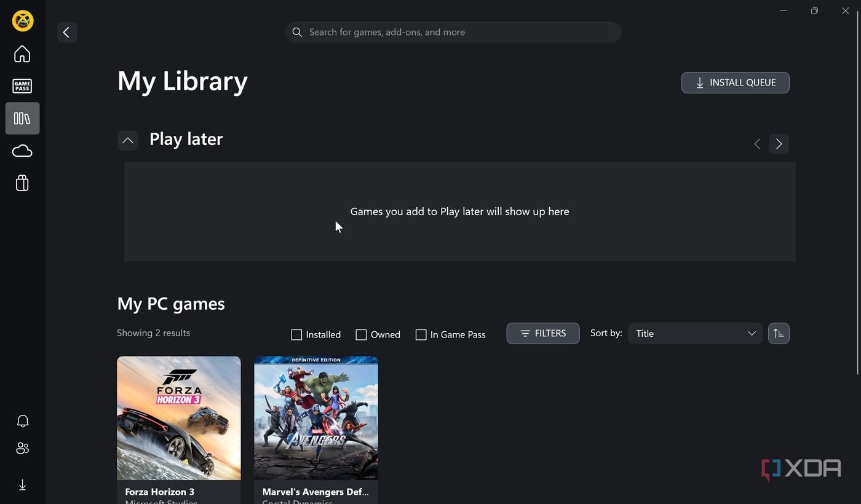Open Cloud Gaming from sidebar
The height and width of the screenshot is (504, 861).
tap(22, 151)
